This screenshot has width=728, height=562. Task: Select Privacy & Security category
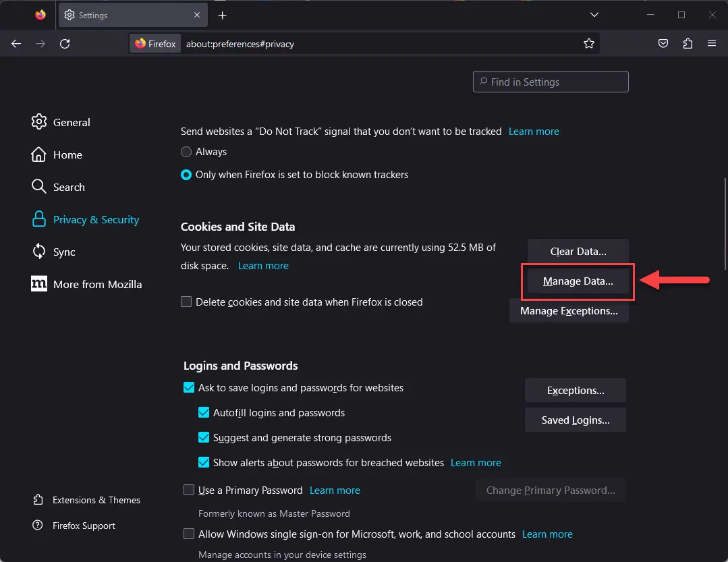coord(86,219)
